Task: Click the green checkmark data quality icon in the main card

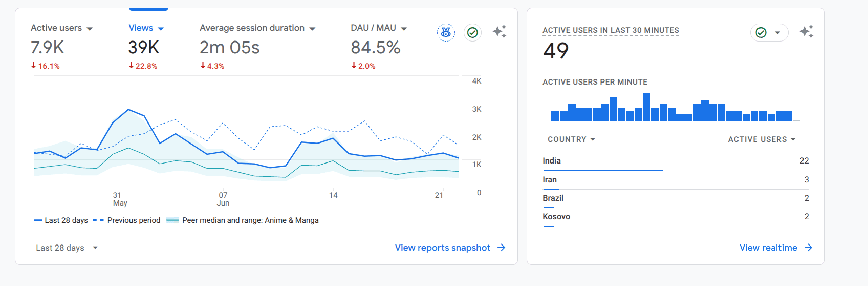Action: 472,32
